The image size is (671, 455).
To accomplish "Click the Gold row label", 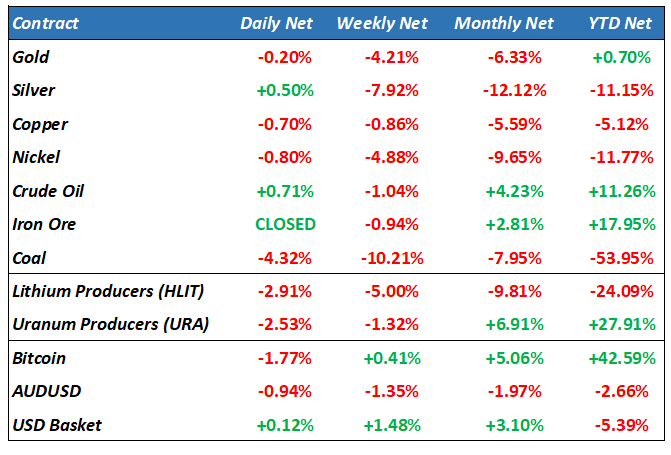I will [31, 57].
